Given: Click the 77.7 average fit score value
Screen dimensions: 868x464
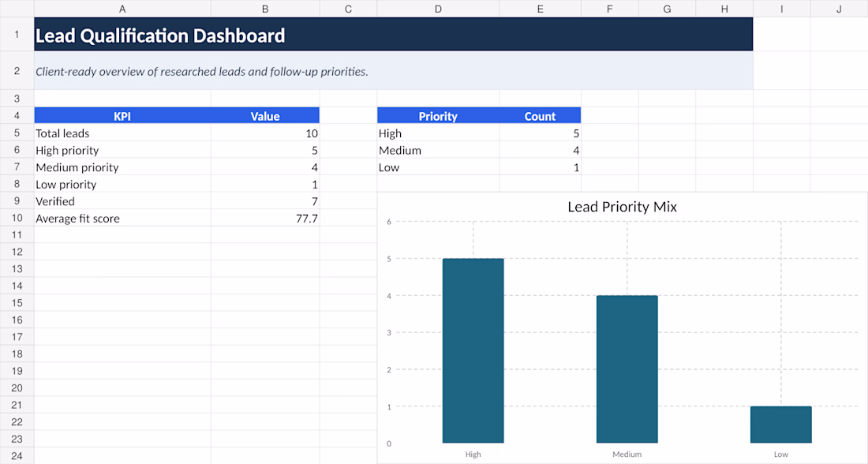Looking at the screenshot, I should click(x=265, y=218).
